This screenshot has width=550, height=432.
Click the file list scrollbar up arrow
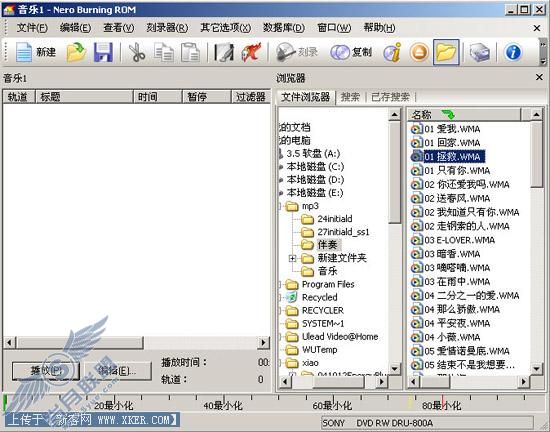pos(536,114)
